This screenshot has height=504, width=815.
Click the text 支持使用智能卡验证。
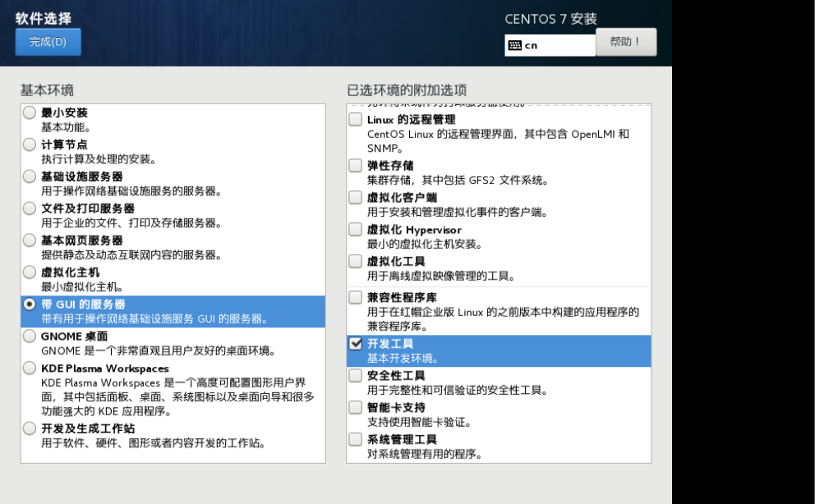coord(420,422)
